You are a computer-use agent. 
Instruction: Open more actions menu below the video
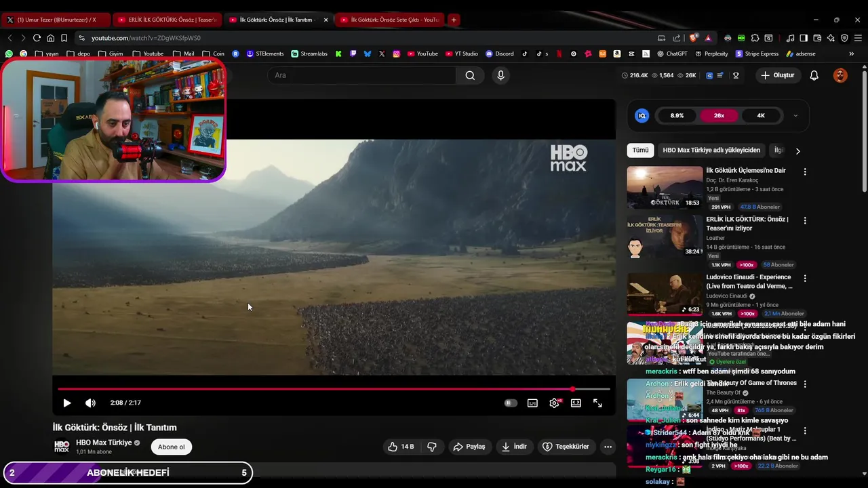click(x=608, y=447)
